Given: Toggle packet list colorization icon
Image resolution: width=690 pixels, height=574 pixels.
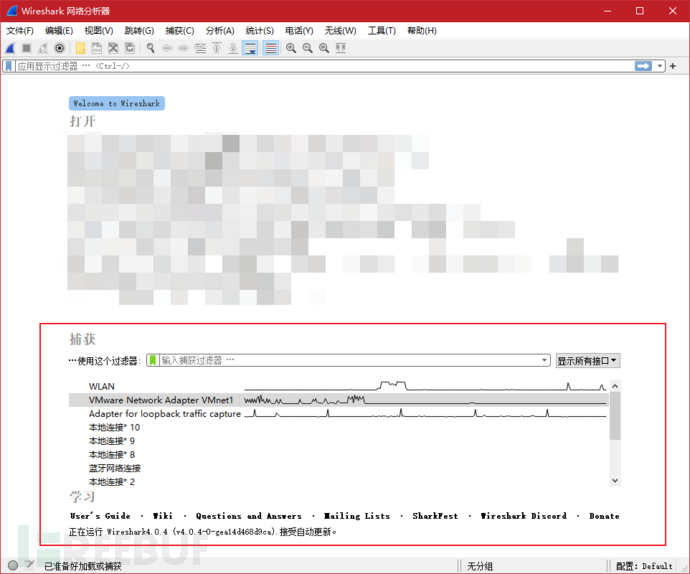Looking at the screenshot, I should pos(271,48).
